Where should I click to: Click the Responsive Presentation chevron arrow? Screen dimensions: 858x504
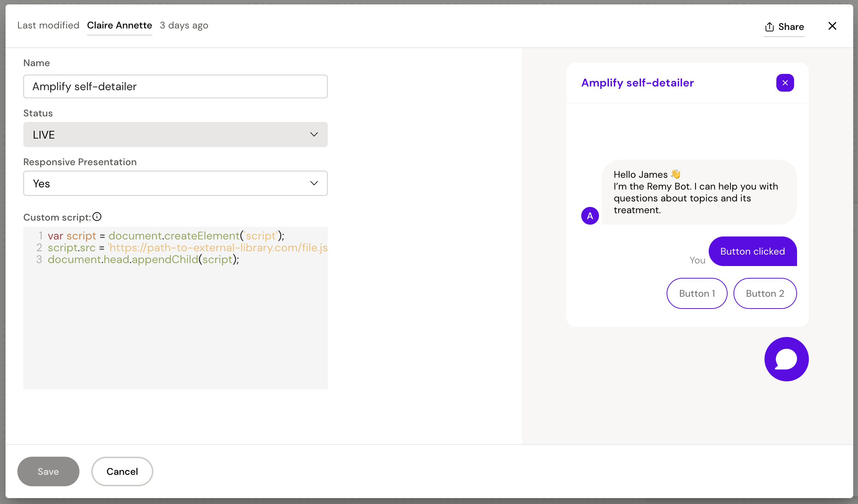click(x=314, y=183)
